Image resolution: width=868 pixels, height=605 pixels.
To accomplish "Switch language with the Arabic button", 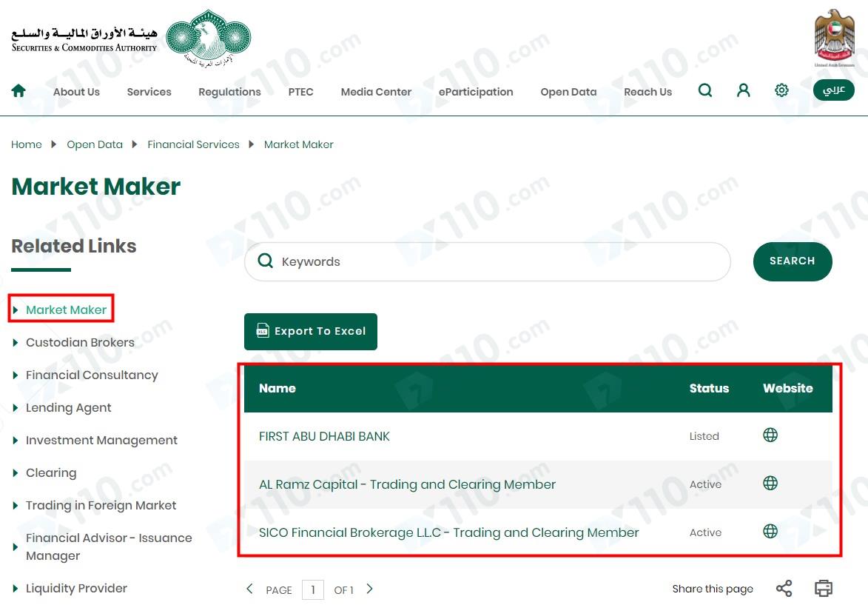I will (833, 90).
